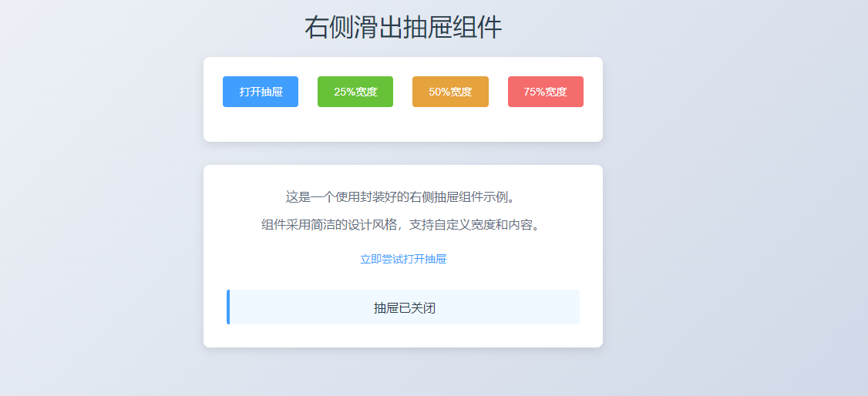Select the orange 50%宽度 button
This screenshot has width=868, height=396.
pos(451,92)
